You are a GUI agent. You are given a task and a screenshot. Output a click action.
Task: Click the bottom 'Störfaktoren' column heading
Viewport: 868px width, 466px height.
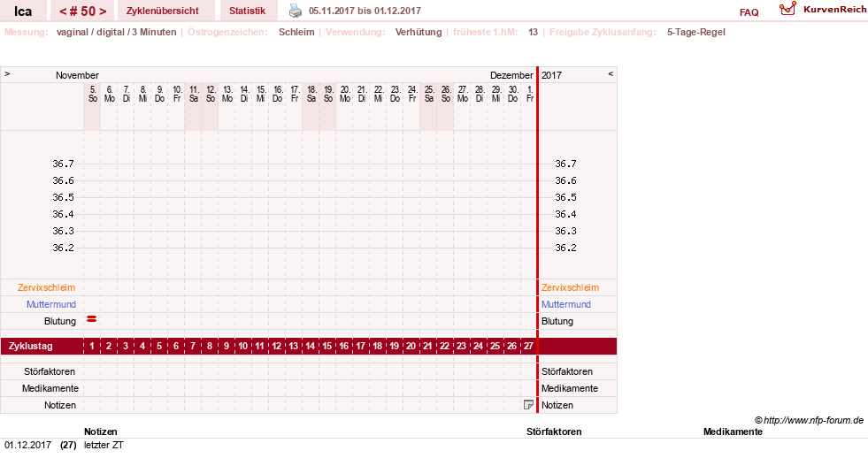click(554, 432)
